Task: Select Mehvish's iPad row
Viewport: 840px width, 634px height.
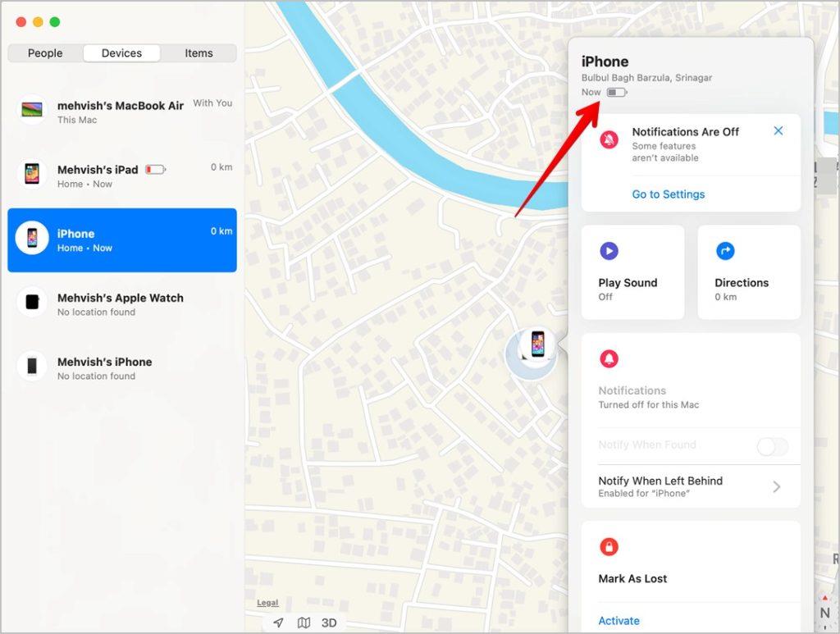Action: point(122,176)
